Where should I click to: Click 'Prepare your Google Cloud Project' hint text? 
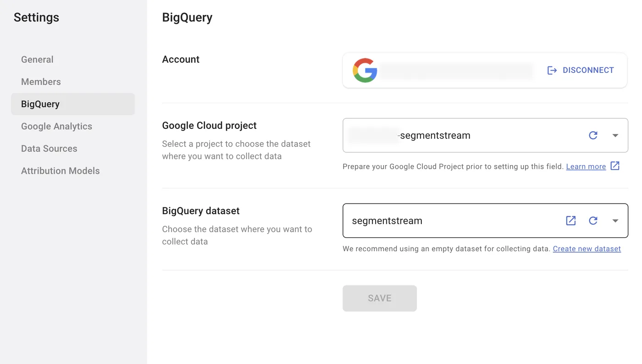[453, 166]
